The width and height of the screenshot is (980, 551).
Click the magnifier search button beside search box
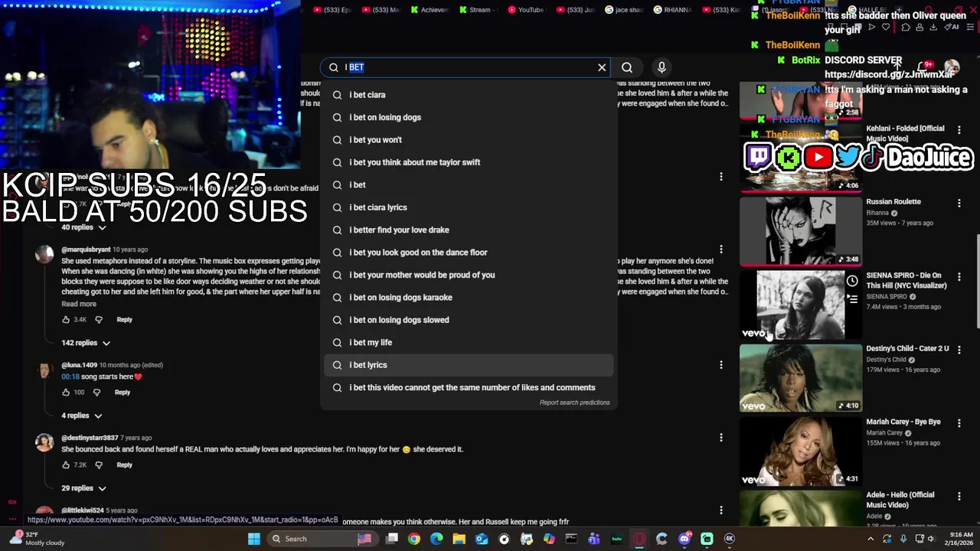pyautogui.click(x=627, y=67)
